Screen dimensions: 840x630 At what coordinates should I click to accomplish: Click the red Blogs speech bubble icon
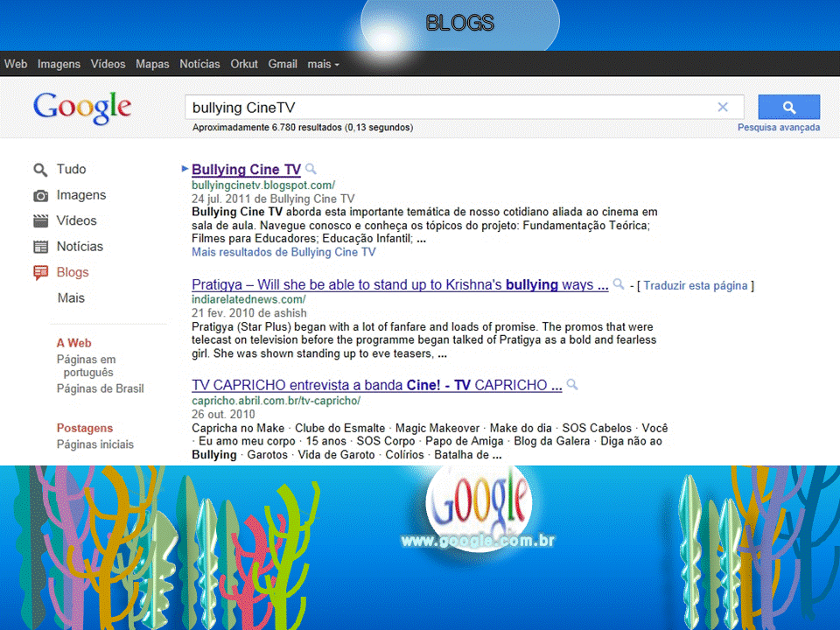[x=41, y=273]
